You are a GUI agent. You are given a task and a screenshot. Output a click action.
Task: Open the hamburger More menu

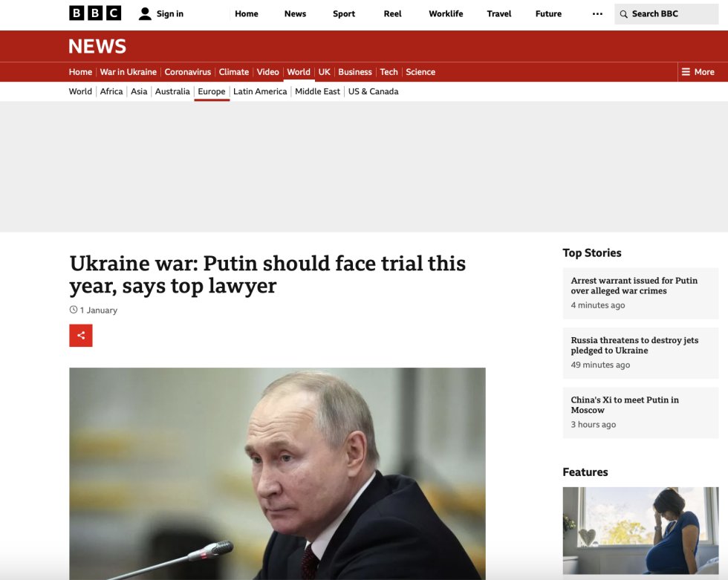click(x=698, y=72)
